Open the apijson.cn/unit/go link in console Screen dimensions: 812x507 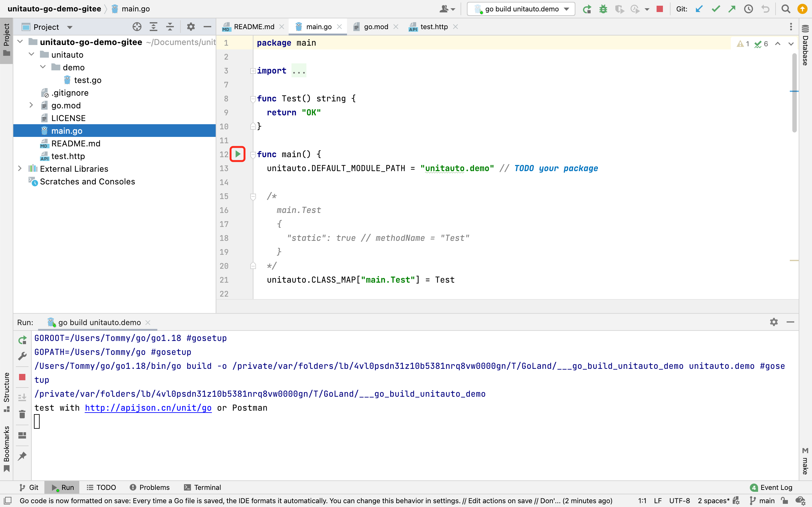148,408
